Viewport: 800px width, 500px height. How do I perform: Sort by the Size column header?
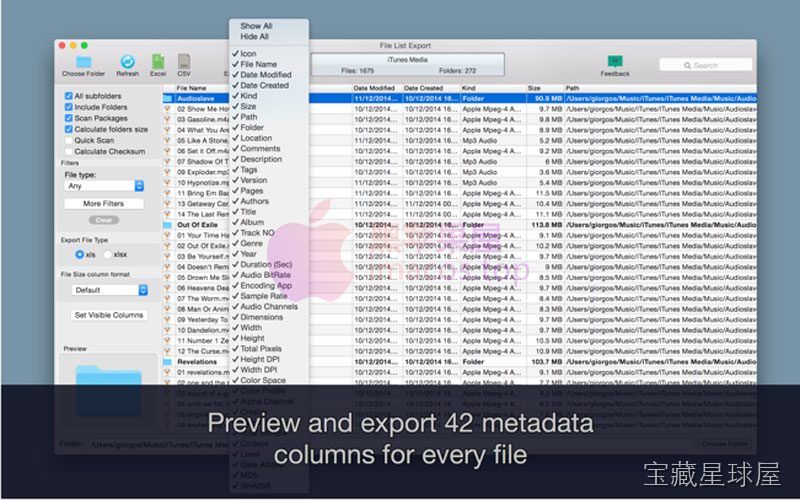coord(534,88)
